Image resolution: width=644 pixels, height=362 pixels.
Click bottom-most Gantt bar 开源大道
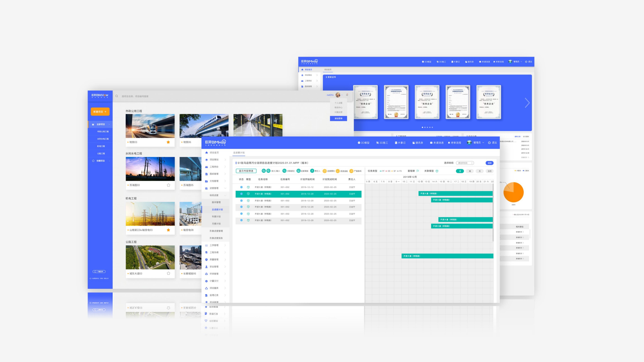[447, 256]
